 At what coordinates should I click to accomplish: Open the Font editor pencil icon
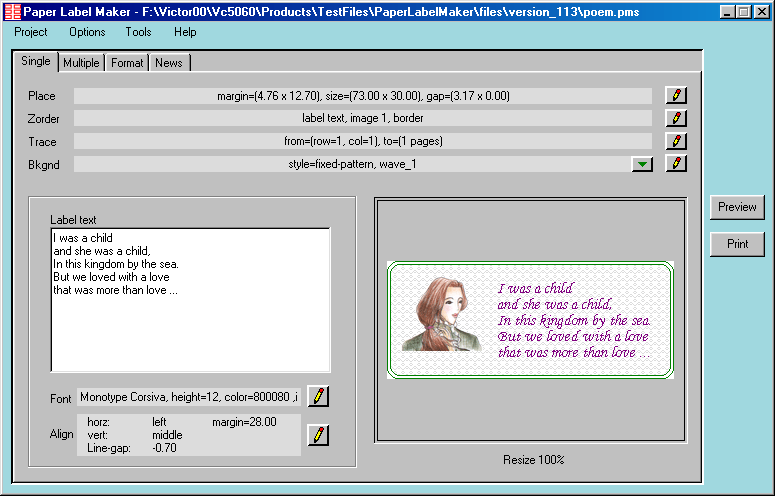(318, 396)
